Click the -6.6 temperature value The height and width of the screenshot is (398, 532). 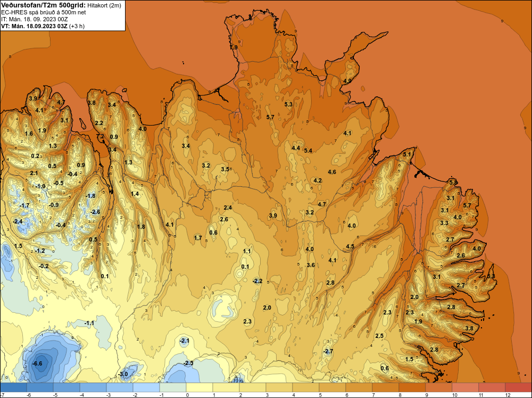click(x=37, y=363)
